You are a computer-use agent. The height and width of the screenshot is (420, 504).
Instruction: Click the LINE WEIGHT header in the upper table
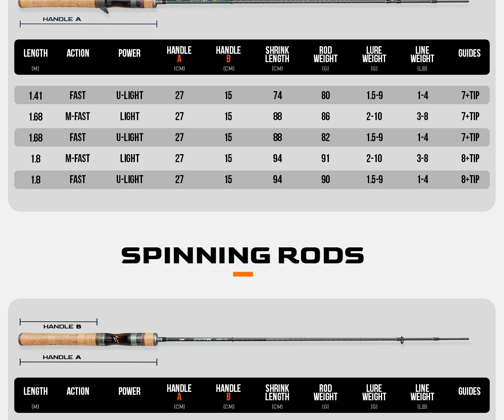click(422, 55)
